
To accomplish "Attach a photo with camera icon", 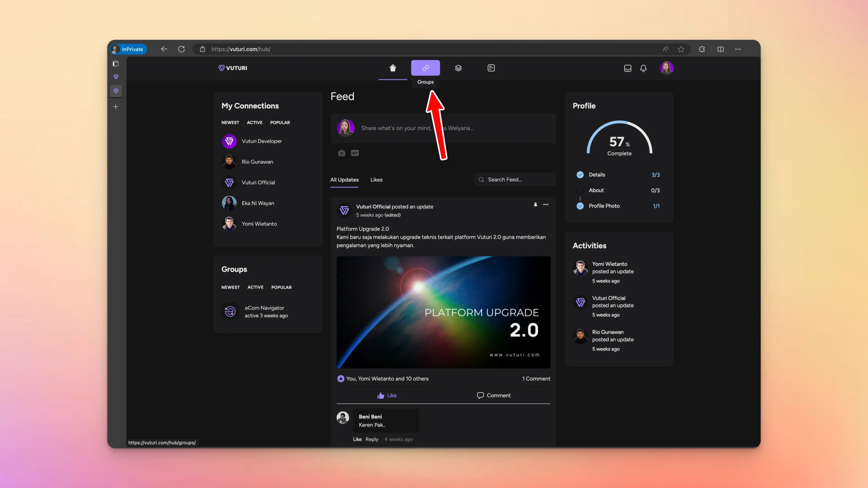I will (x=341, y=153).
